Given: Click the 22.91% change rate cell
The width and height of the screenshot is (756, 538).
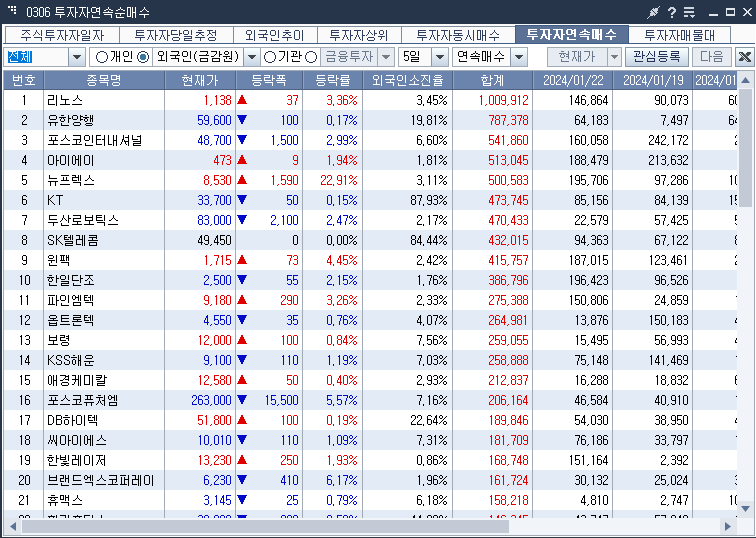Looking at the screenshot, I should [x=338, y=180].
